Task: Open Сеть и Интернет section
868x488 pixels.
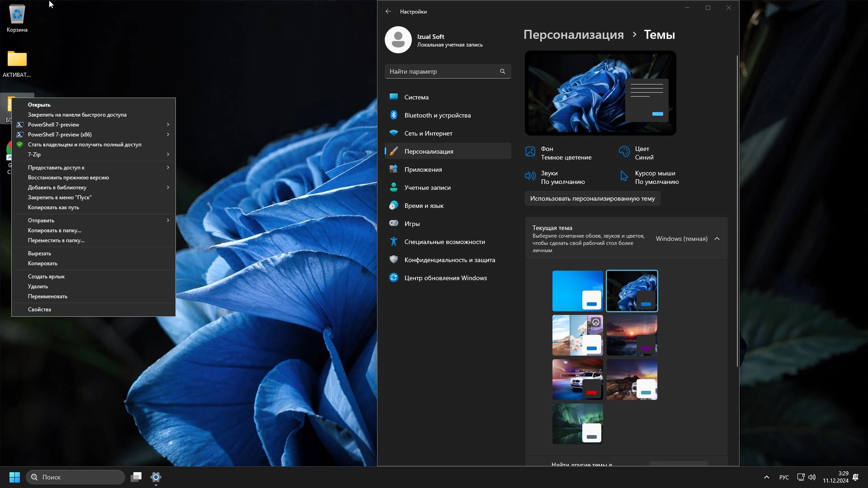Action: point(428,133)
